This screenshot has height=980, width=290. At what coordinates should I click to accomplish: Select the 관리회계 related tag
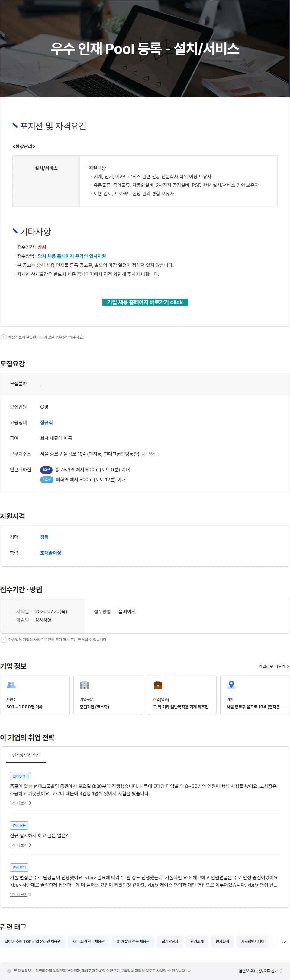197,941
